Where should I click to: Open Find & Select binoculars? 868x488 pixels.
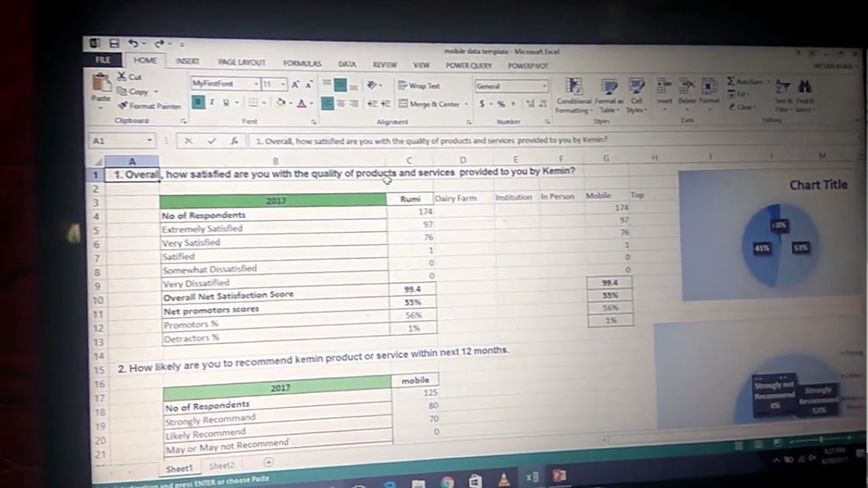point(805,96)
